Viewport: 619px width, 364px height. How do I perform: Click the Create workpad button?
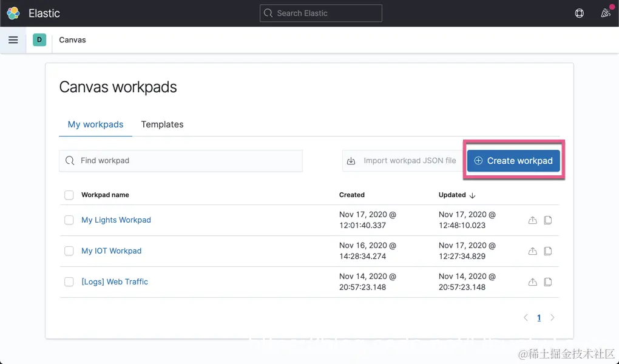pos(513,161)
